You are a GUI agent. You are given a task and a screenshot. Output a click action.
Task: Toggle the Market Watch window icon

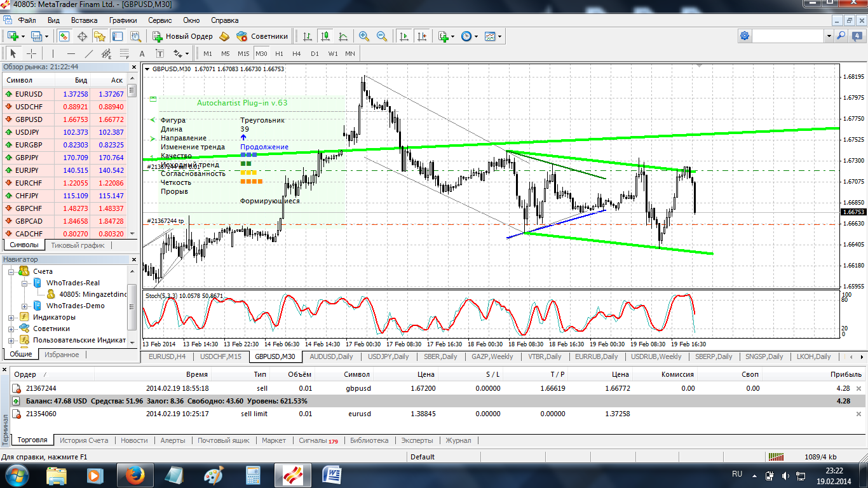click(x=65, y=36)
